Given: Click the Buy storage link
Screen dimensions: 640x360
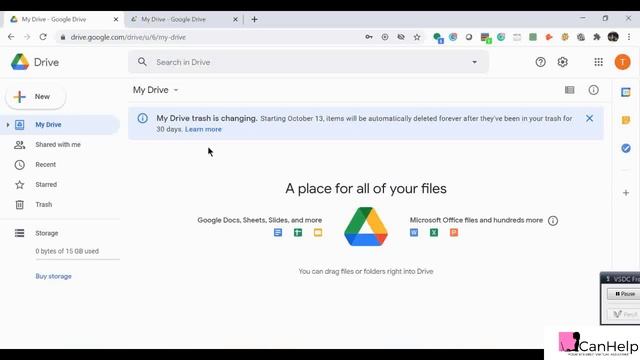Looking at the screenshot, I should click(x=53, y=276).
